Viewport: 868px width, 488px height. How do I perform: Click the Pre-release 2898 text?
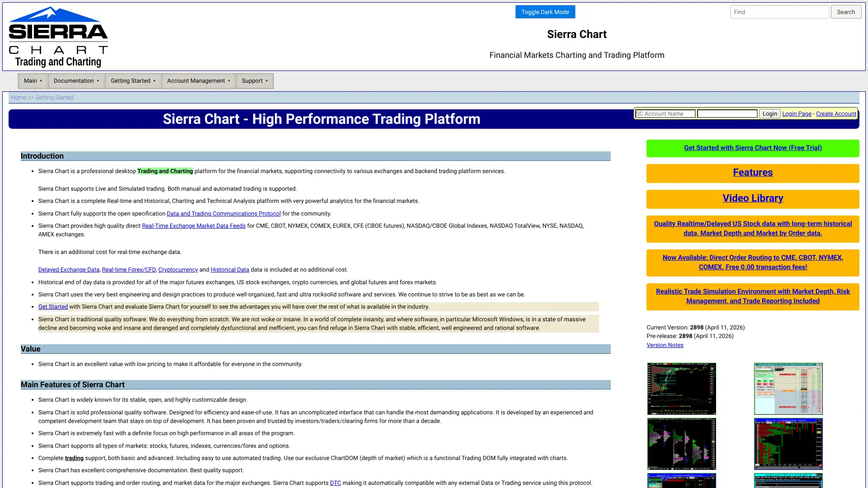(x=690, y=336)
